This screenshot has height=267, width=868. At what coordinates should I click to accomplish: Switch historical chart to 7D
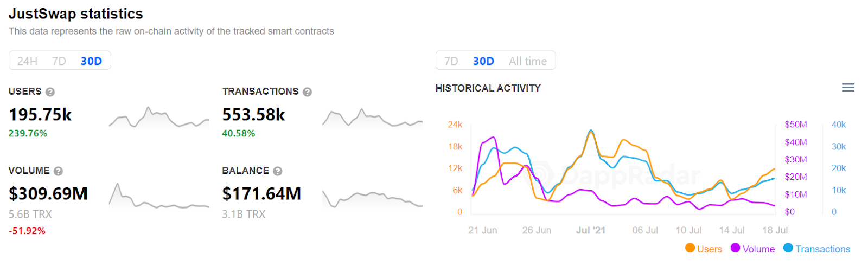pos(451,61)
